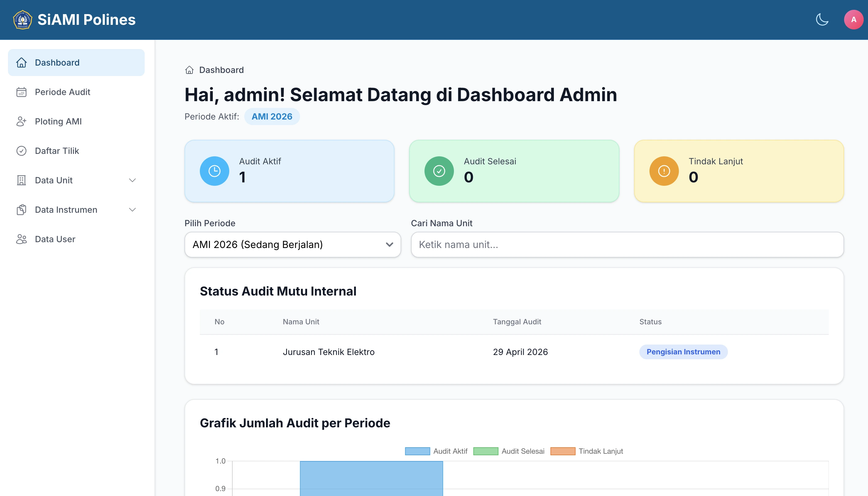This screenshot has width=868, height=496.
Task: Click the Tanggal Audit column header
Action: pos(517,322)
